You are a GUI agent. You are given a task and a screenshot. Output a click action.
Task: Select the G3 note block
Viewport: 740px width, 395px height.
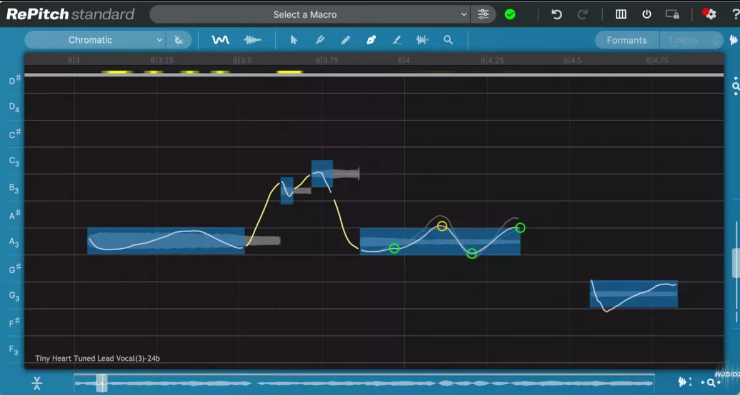click(x=634, y=294)
